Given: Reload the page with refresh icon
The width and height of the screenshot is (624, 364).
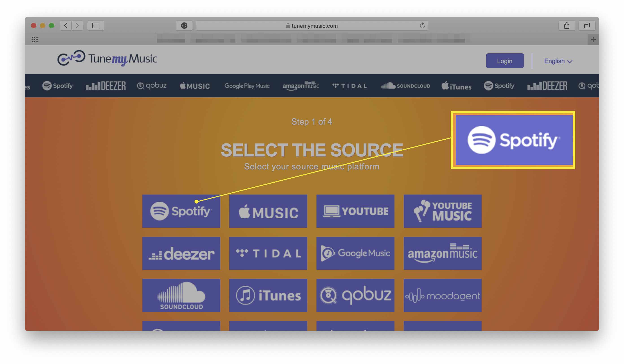Looking at the screenshot, I should [422, 26].
